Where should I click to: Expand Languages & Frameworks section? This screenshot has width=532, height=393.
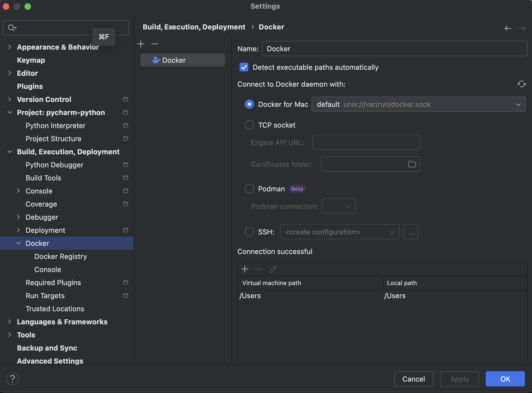pos(10,322)
